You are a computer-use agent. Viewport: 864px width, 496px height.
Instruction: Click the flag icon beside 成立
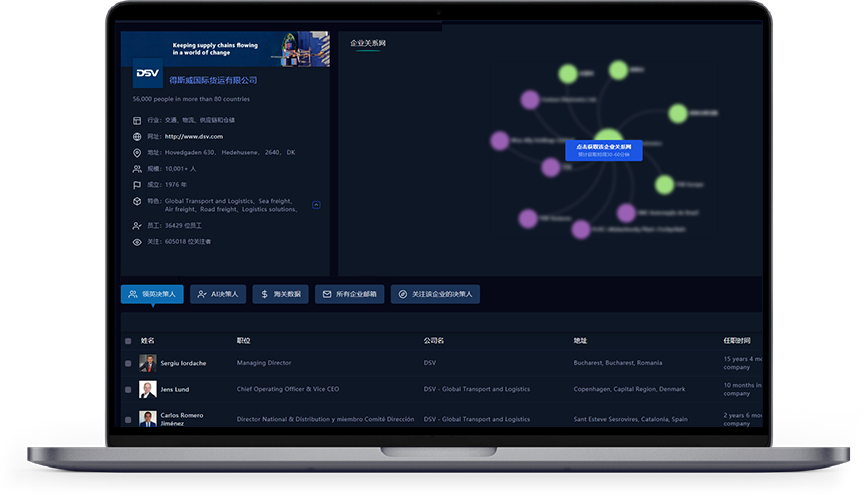point(137,185)
